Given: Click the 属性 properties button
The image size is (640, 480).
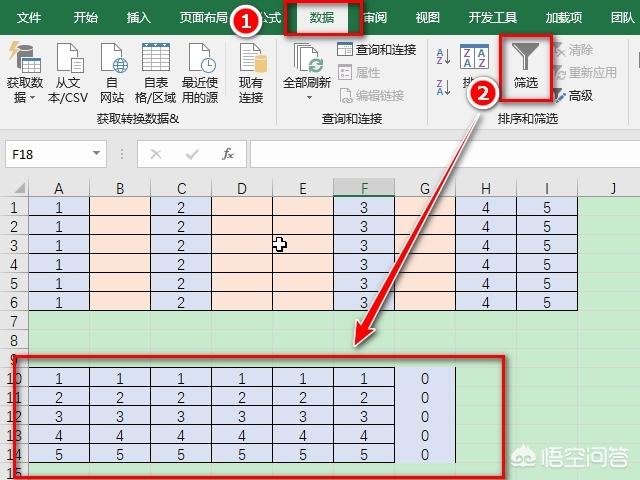Looking at the screenshot, I should click(360, 73).
